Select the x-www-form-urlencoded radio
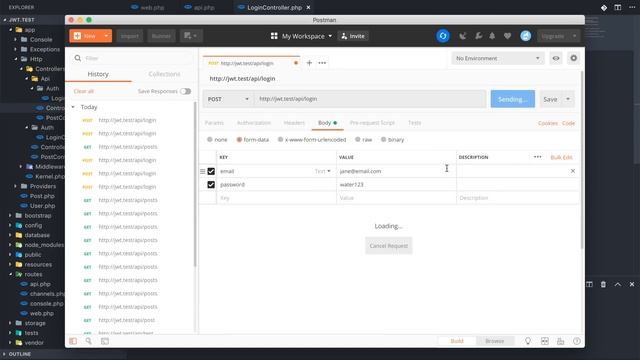 [280, 140]
